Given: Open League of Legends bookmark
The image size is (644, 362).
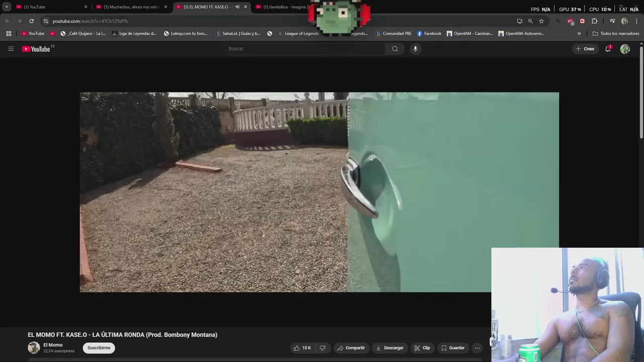Looking at the screenshot, I should (298, 34).
